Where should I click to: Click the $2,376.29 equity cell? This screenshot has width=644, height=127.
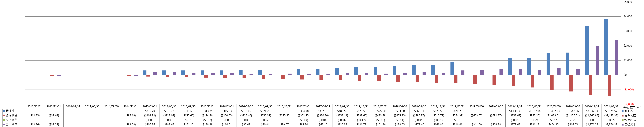(611, 124)
